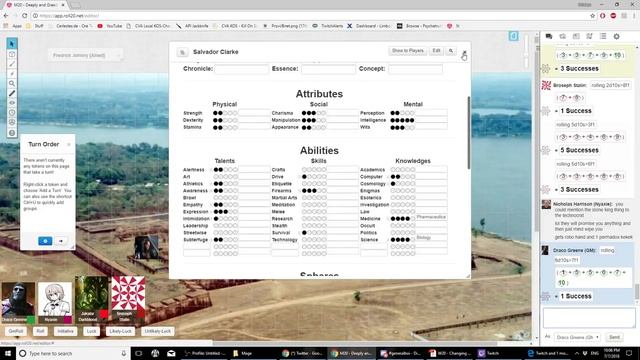Click the Unlikely-Luck macro button
The height and width of the screenshot is (360, 640).
point(157,331)
